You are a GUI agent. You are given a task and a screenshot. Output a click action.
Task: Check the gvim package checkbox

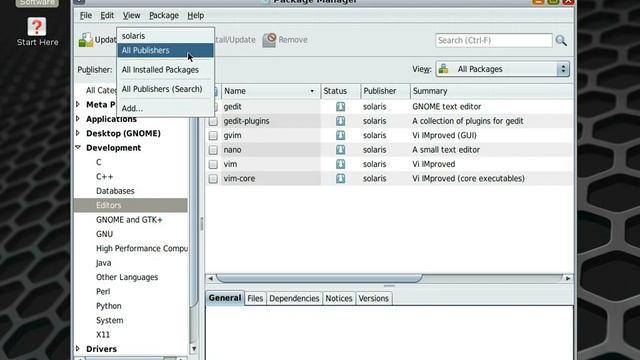[x=213, y=136]
